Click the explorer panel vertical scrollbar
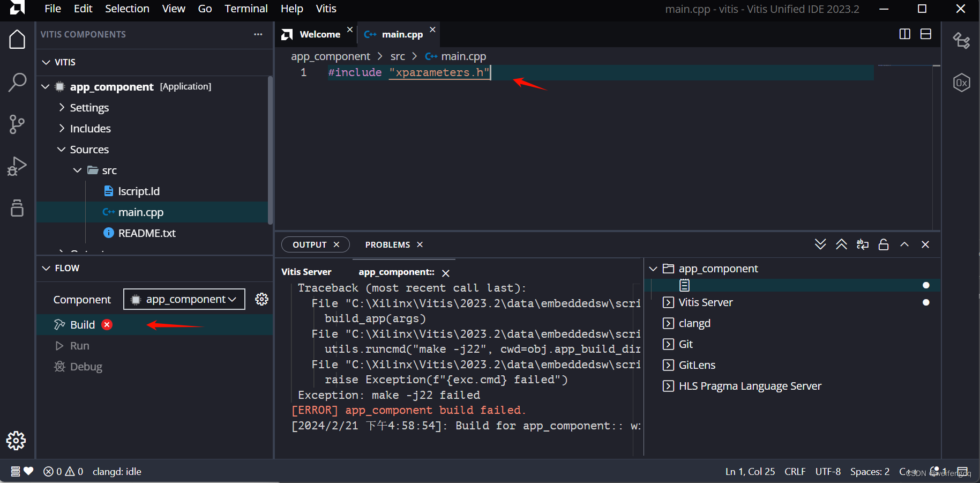This screenshot has width=980, height=483. 270,150
